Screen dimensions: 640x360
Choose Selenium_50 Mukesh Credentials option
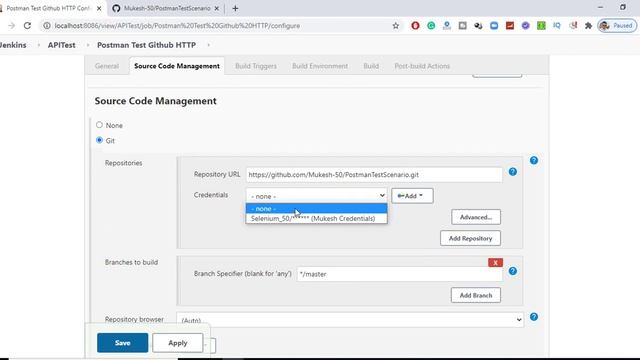point(316,218)
